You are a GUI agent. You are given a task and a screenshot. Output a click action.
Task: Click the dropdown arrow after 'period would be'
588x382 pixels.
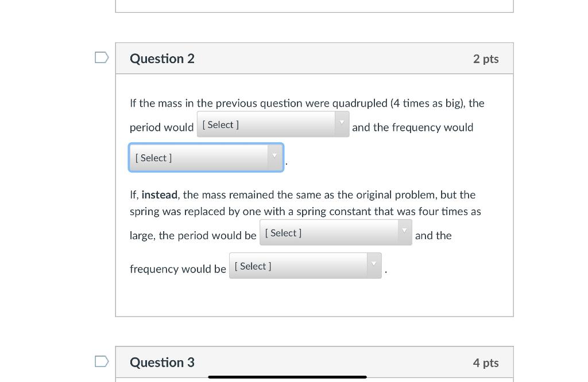pyautogui.click(x=404, y=231)
